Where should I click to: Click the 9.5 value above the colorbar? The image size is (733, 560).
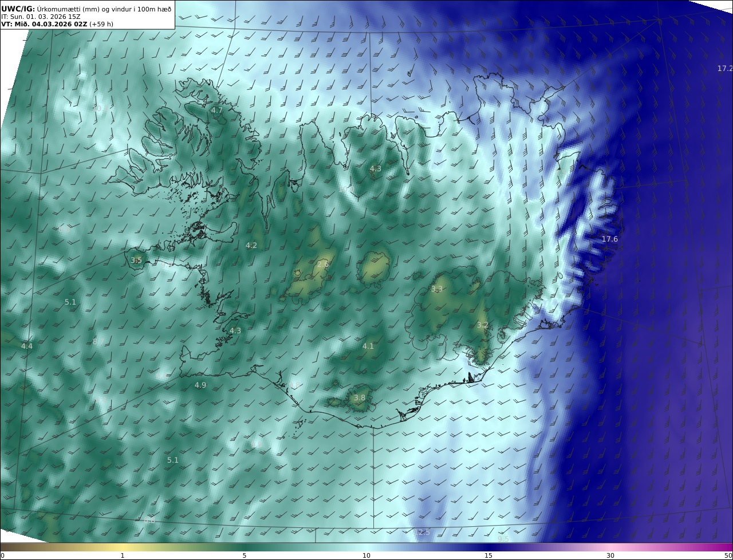503,539
